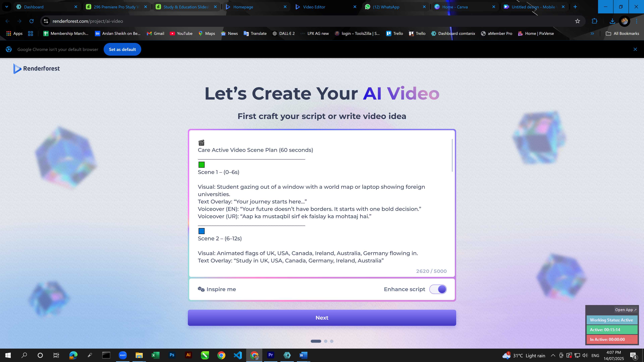
Task: Switch to the Dashboard tab
Action: (x=47, y=7)
